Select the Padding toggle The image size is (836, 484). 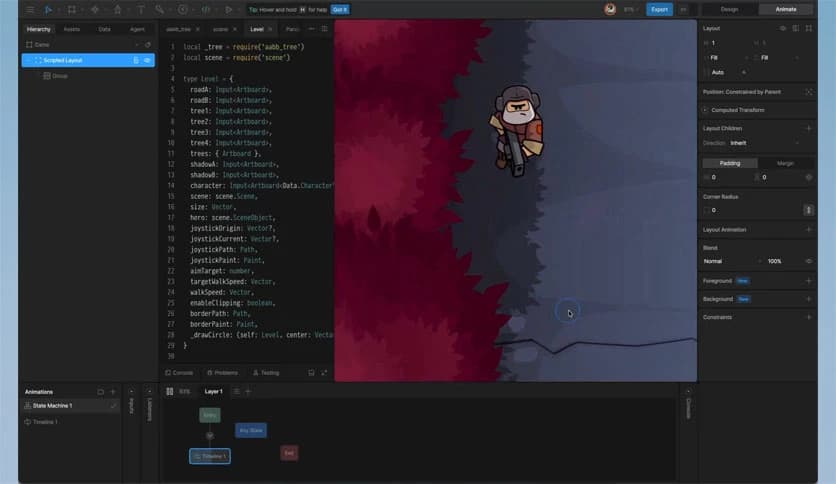729,163
